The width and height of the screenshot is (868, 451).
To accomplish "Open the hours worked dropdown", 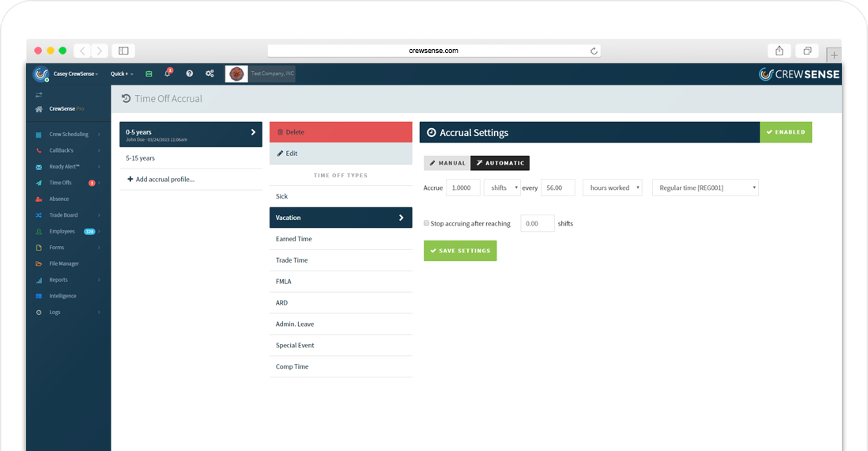I will coord(612,188).
